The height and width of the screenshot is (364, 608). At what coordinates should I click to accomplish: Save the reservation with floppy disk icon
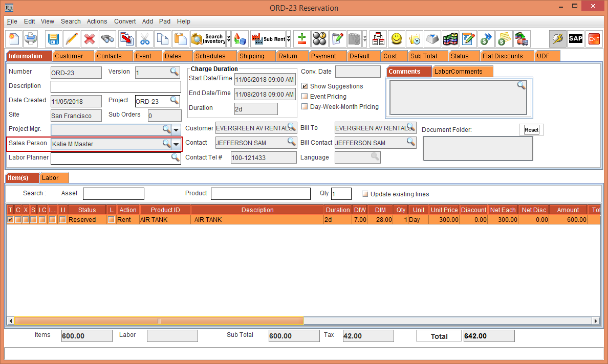coord(53,39)
